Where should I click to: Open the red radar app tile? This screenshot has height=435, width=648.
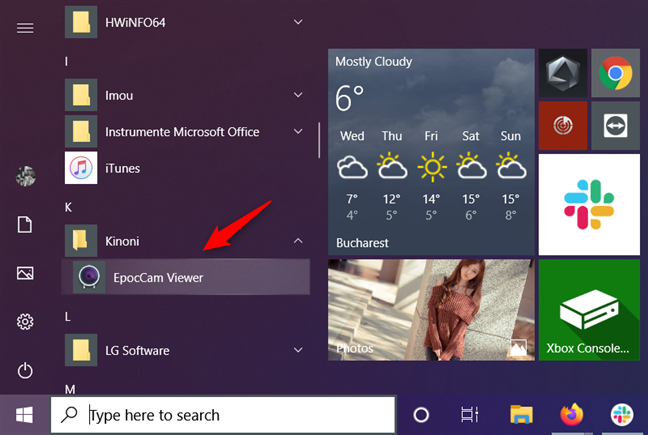[x=563, y=126]
